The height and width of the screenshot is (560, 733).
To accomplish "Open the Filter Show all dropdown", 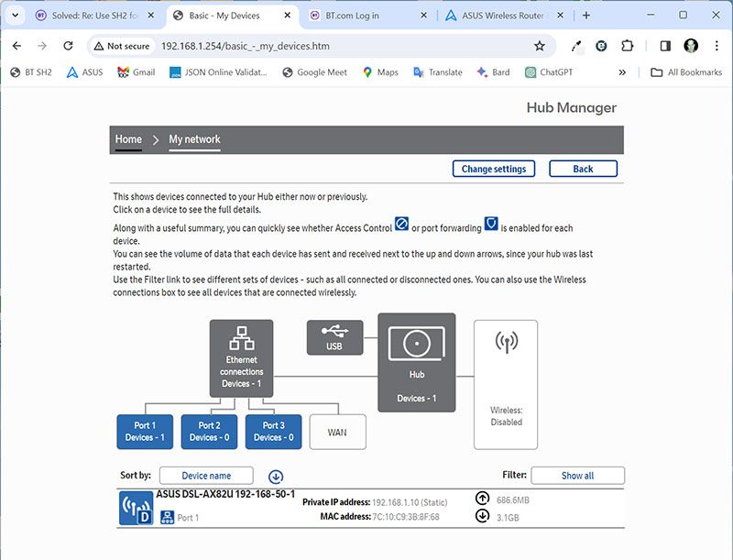I will pos(577,476).
